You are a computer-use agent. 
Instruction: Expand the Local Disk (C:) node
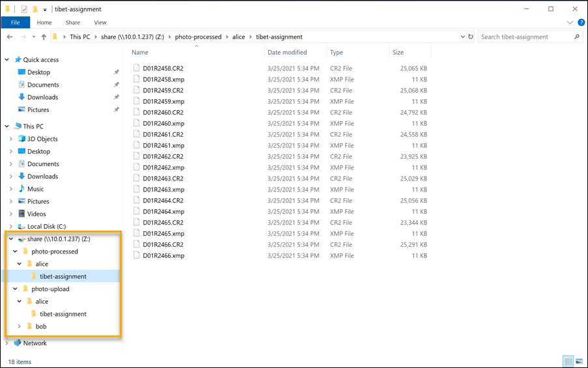[x=11, y=227]
